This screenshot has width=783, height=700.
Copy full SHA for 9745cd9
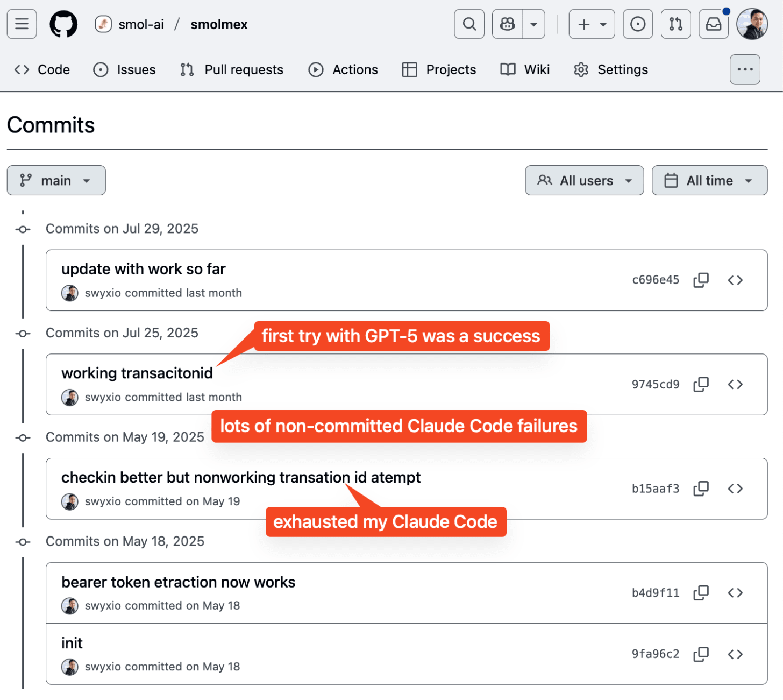click(x=701, y=384)
